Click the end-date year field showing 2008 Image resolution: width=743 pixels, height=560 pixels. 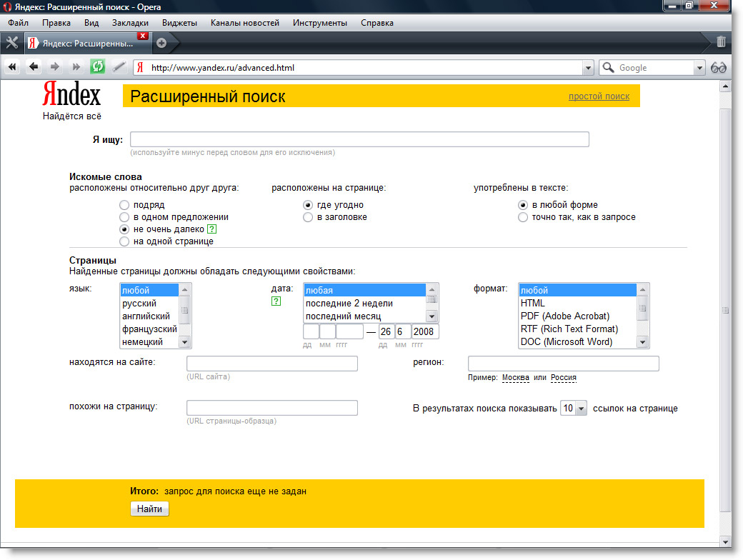click(424, 331)
